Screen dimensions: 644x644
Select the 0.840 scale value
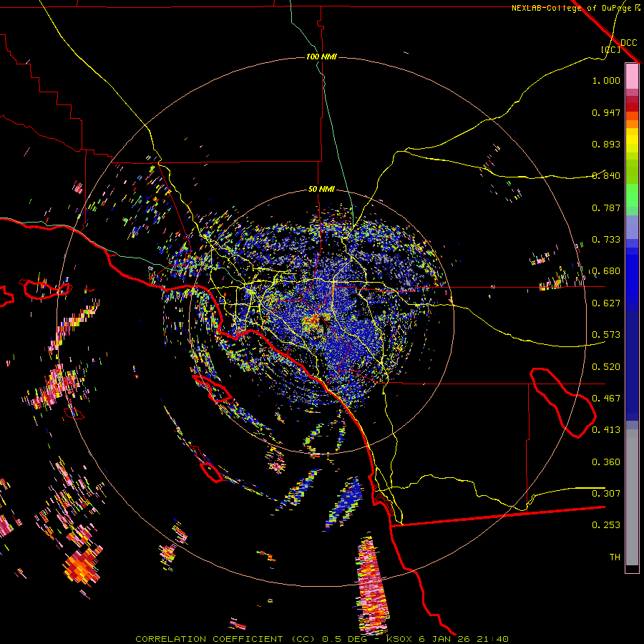pyautogui.click(x=606, y=176)
